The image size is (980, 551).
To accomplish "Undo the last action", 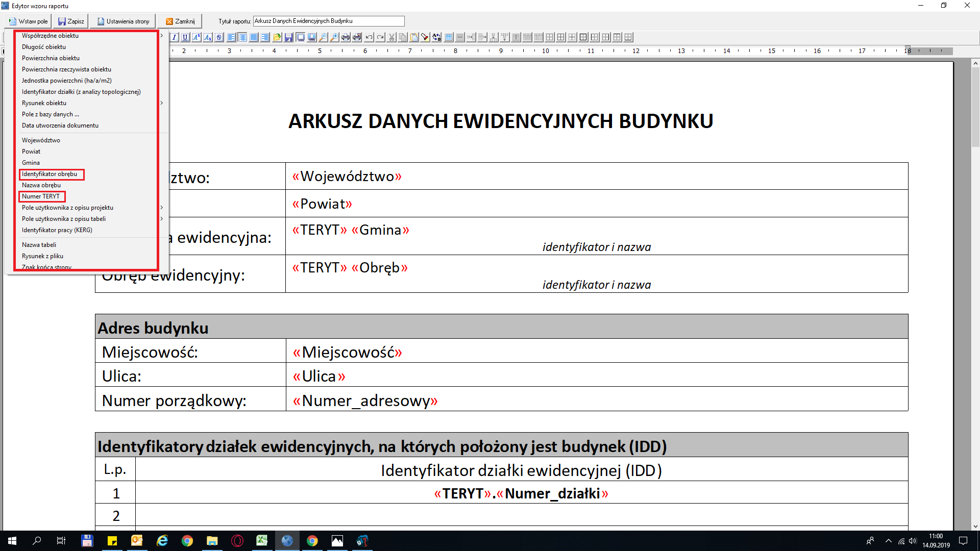I will pos(369,37).
